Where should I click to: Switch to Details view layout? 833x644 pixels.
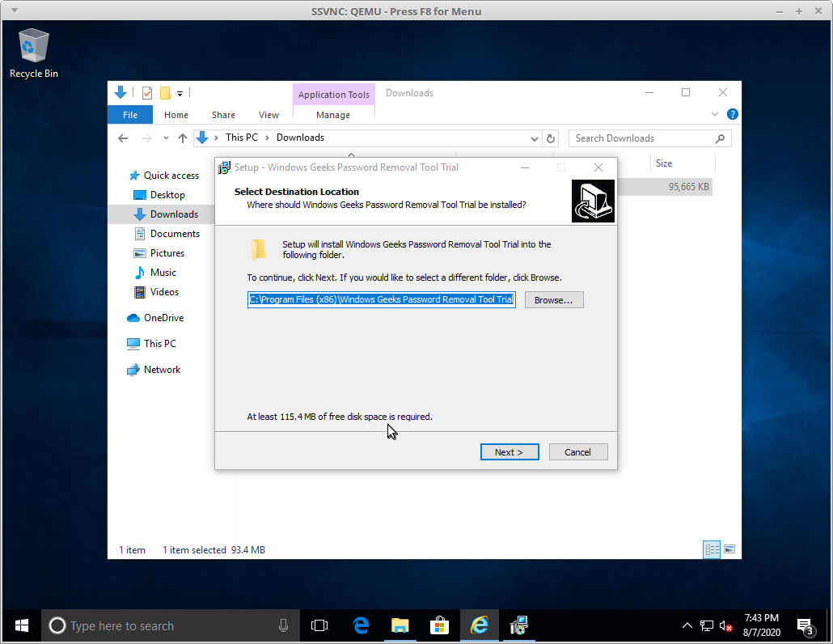[712, 549]
